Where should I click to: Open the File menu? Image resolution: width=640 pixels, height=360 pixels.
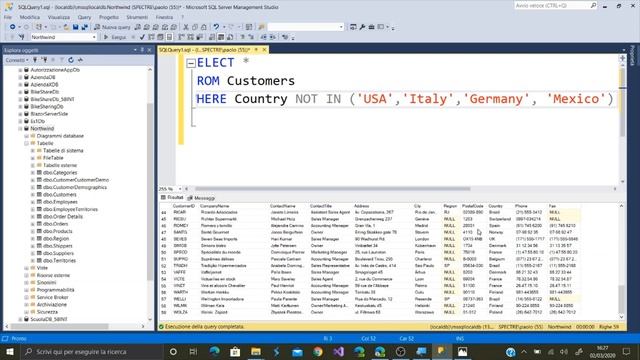coord(8,17)
